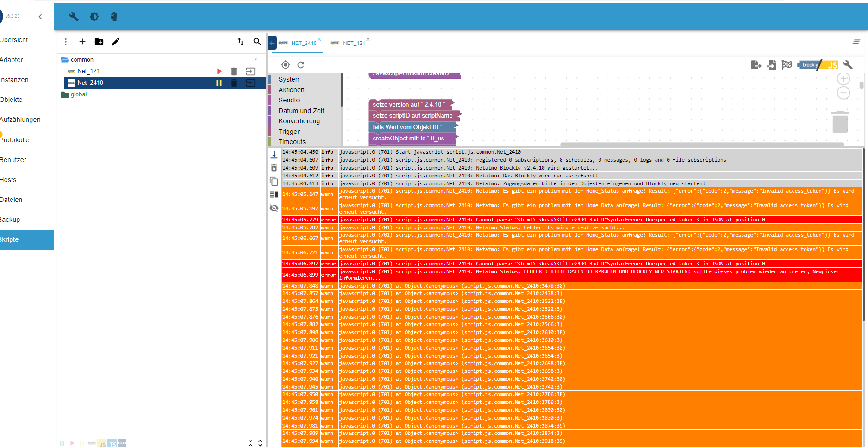Select the 'createObject mit: id' block
Viewport: 868px width, 447px height.
click(x=413, y=138)
